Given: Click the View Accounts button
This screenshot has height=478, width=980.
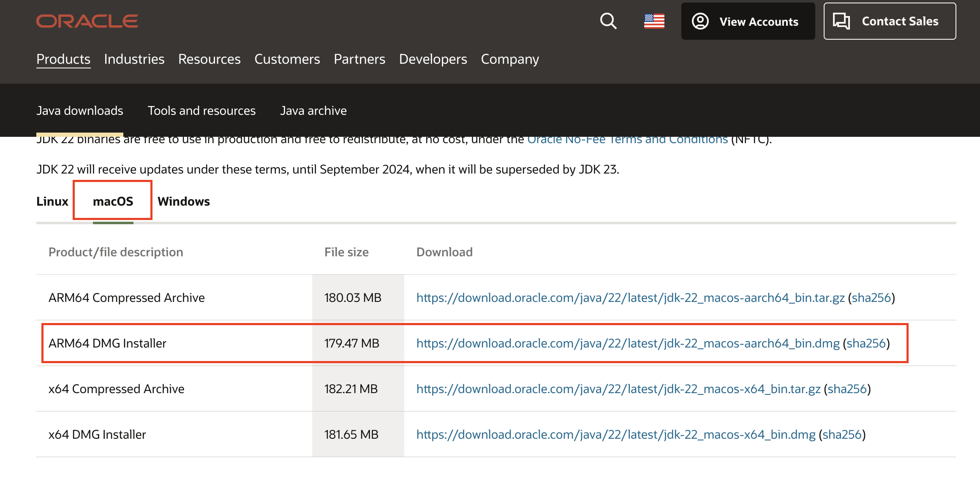Looking at the screenshot, I should tap(748, 22).
